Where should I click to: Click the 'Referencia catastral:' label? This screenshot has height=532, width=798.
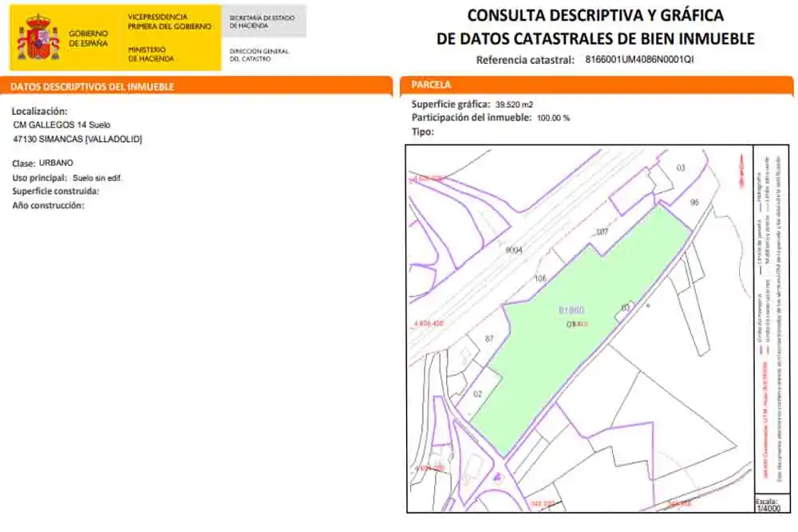pos(525,60)
